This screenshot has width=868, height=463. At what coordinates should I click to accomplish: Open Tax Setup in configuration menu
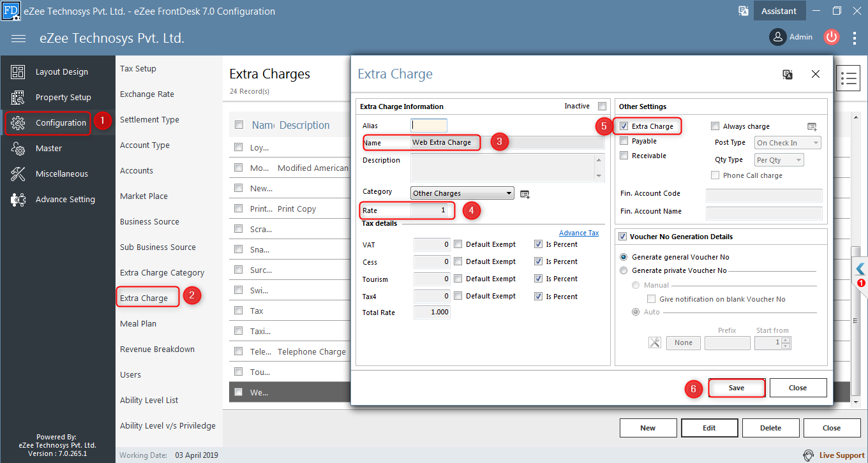tap(138, 69)
